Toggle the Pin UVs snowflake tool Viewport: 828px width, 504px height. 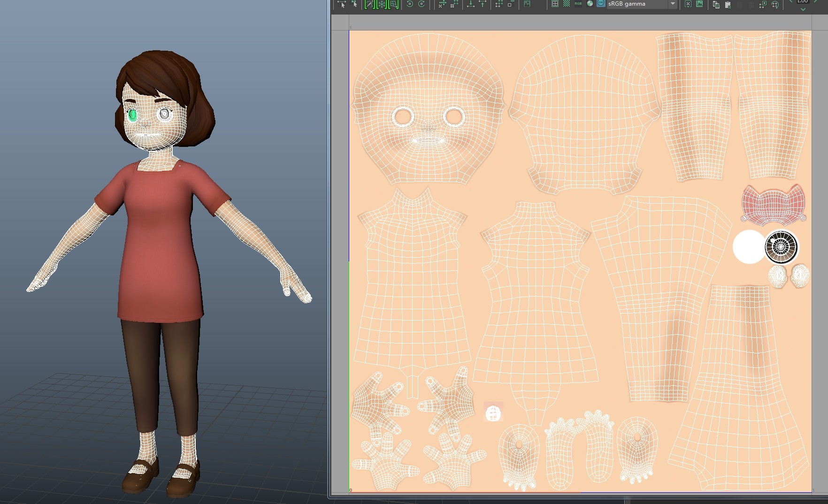click(x=381, y=5)
